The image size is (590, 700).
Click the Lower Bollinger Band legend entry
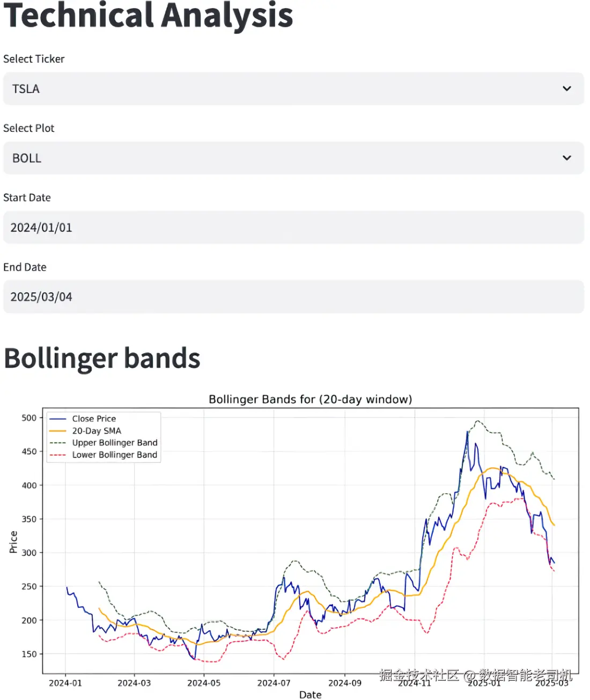click(114, 455)
